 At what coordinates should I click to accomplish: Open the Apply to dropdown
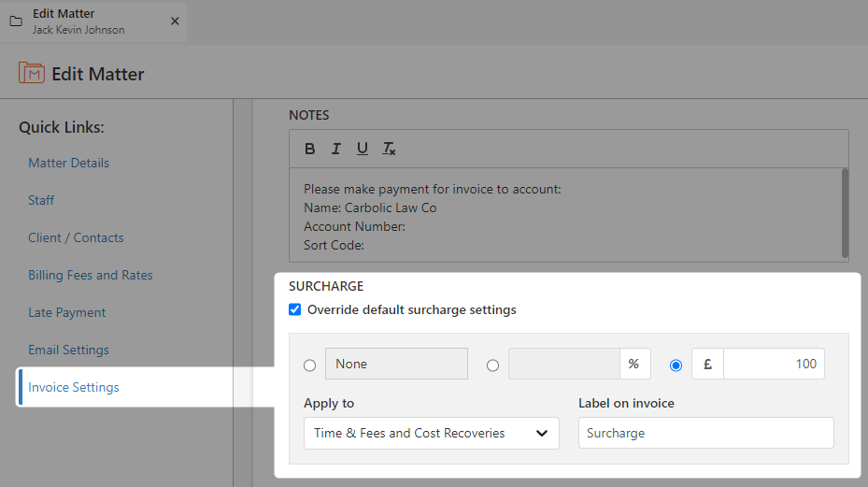[432, 434]
